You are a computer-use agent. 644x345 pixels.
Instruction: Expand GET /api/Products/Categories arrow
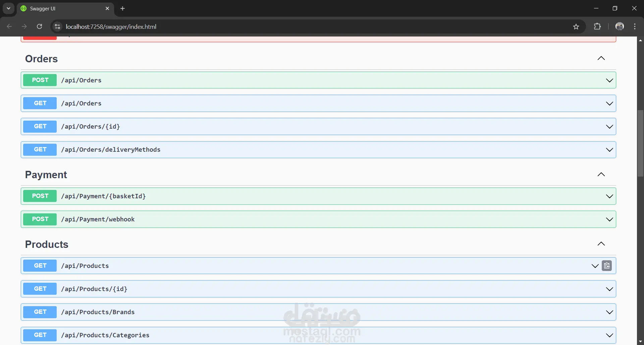[609, 335]
